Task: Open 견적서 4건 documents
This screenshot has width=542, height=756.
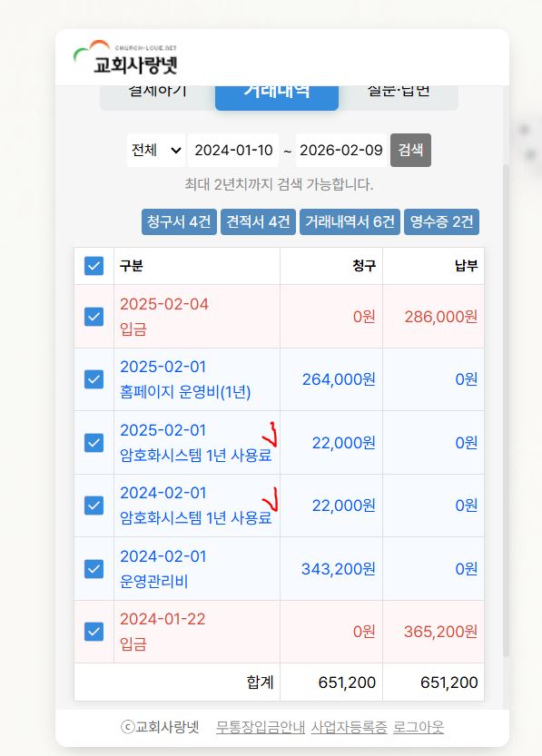Action: 258,221
